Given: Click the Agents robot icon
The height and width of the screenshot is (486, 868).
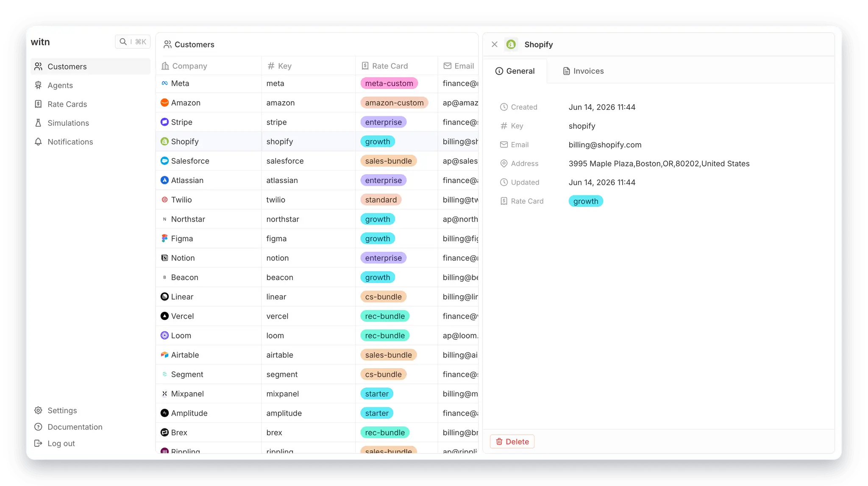Looking at the screenshot, I should point(38,85).
